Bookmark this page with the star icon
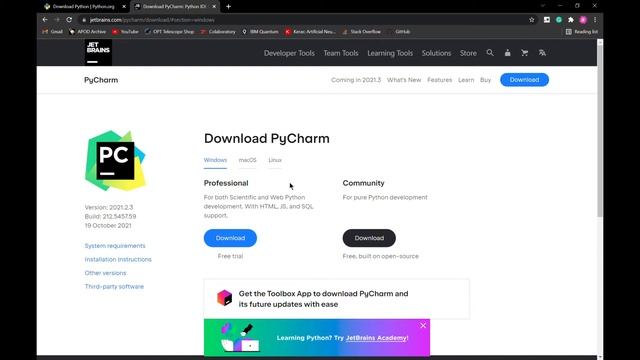 531,20
